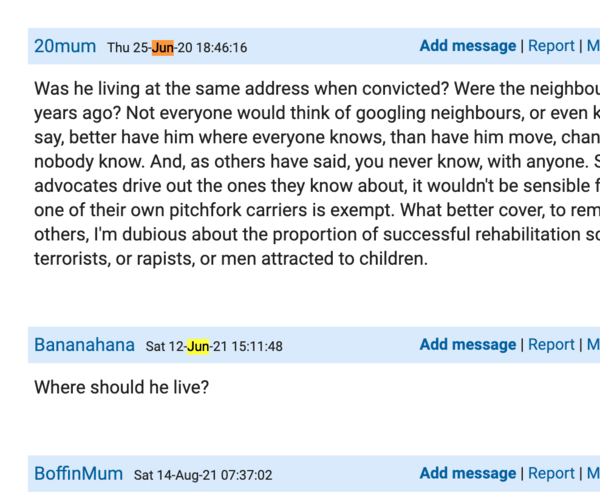Click the orange highlighted Jun match
Screen dimensions: 600x504
(x=162, y=47)
